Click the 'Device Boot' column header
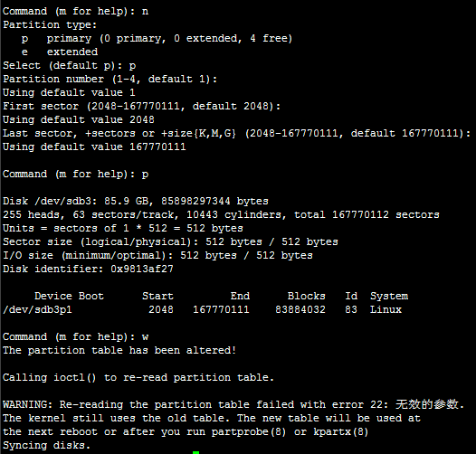The height and width of the screenshot is (454, 476). pos(69,296)
